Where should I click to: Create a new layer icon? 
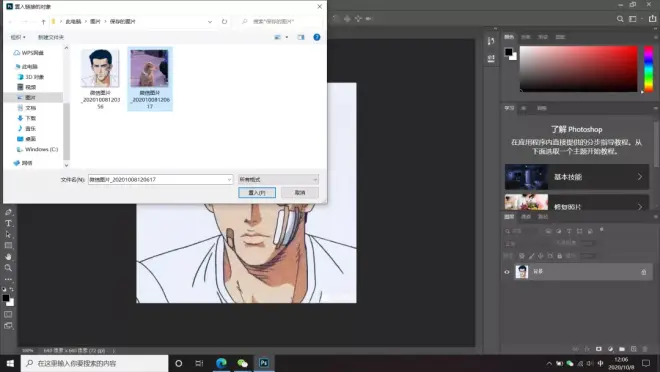(633, 349)
